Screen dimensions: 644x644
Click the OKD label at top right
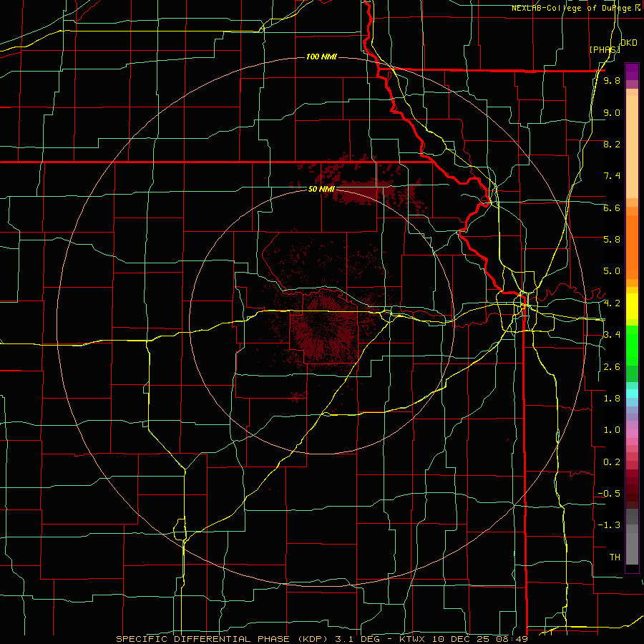point(629,43)
